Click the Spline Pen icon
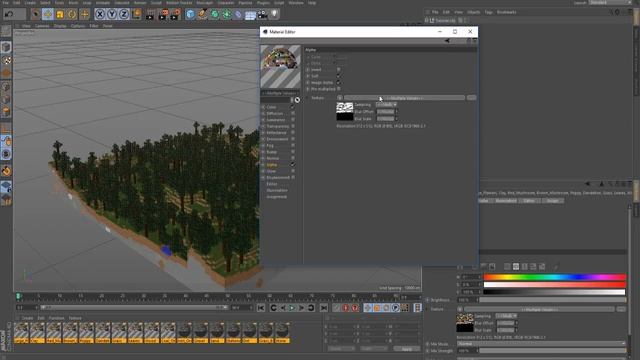The width and height of the screenshot is (640, 360). (202, 15)
